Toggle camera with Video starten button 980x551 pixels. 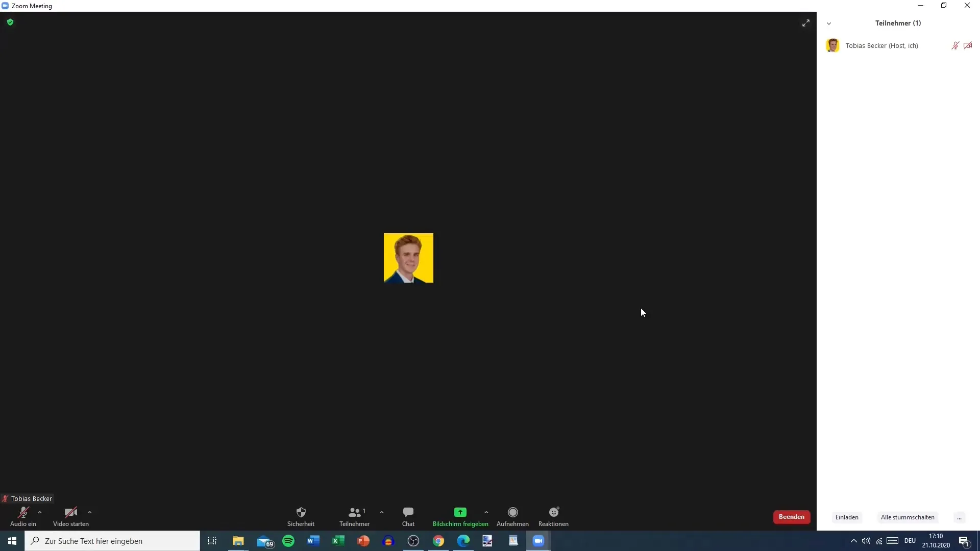click(x=70, y=517)
